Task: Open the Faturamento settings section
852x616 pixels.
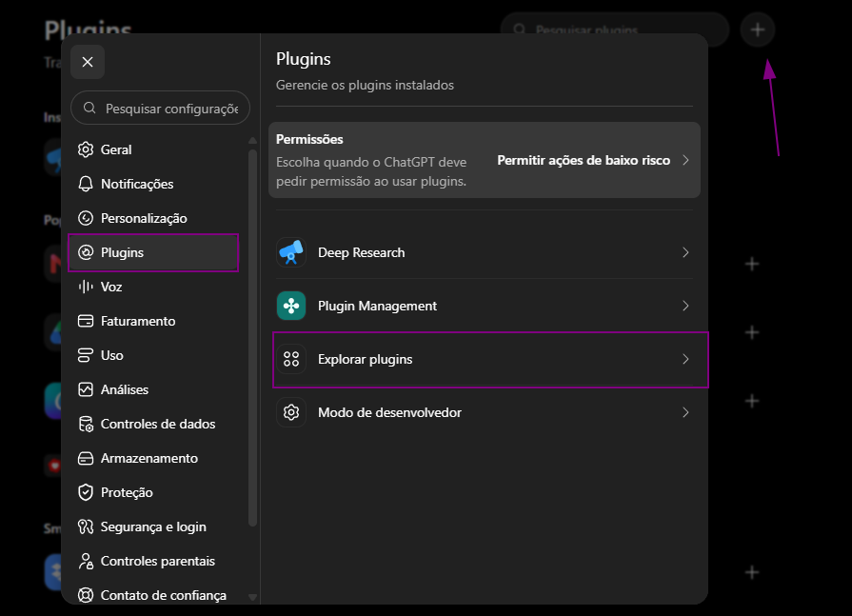Action: (153, 321)
